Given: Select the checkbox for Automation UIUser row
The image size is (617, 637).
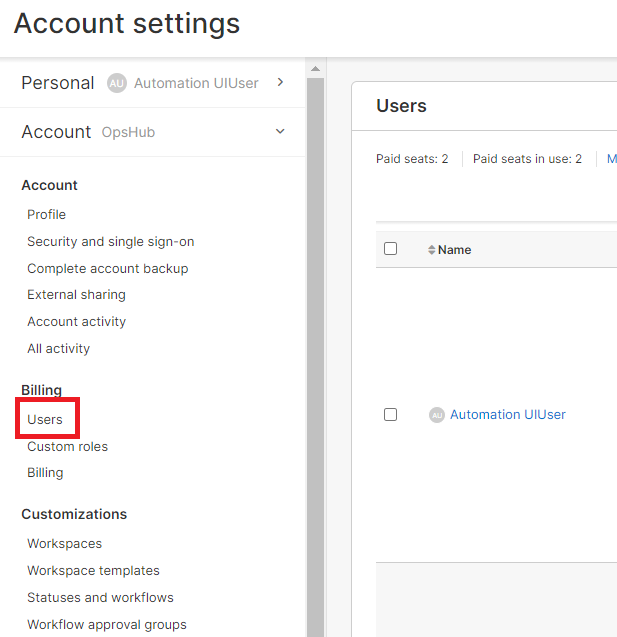Looking at the screenshot, I should 391,414.
